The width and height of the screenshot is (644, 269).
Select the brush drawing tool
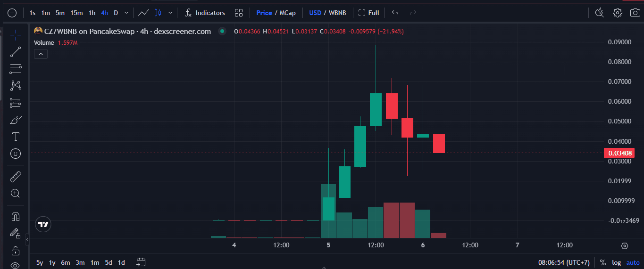coord(16,120)
